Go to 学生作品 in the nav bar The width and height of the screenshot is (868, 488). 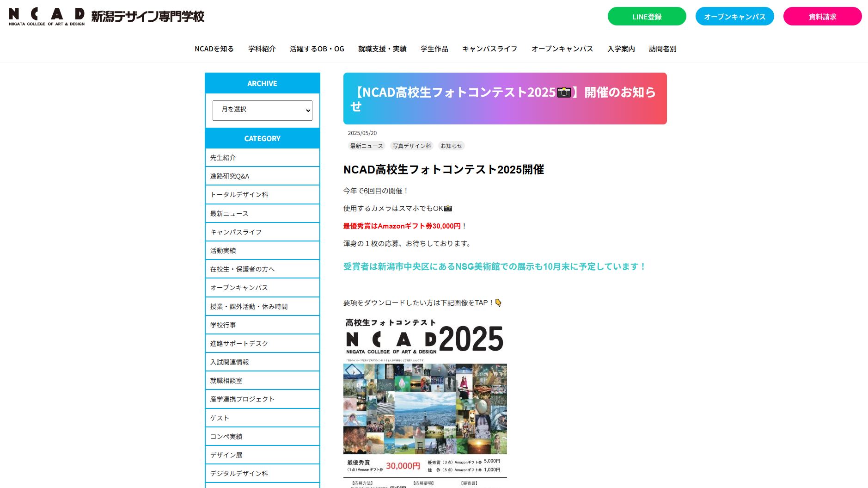pos(434,49)
